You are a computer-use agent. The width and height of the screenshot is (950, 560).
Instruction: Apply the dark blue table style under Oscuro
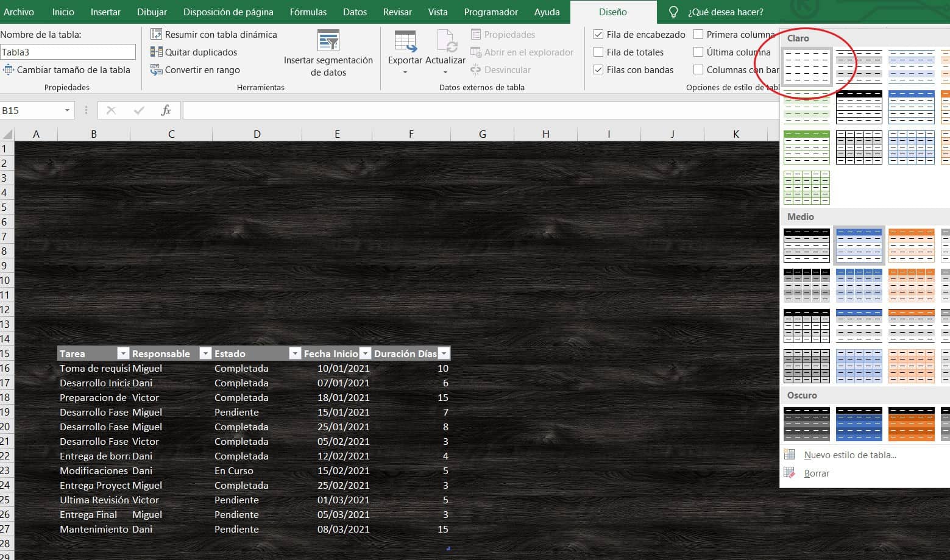[x=859, y=424]
